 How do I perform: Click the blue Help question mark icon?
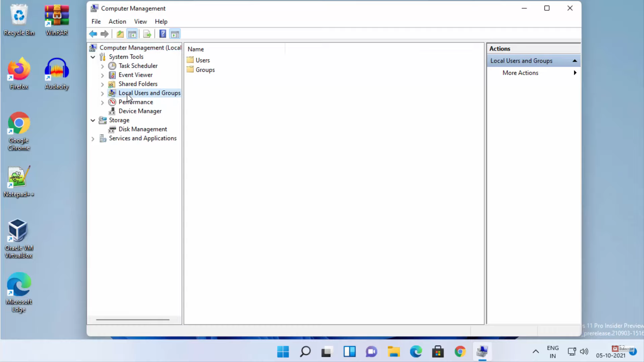pos(163,34)
